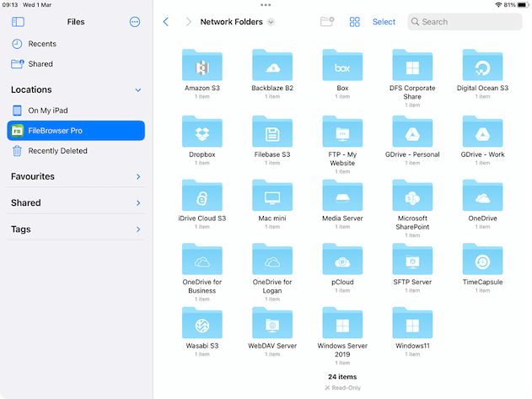The height and width of the screenshot is (399, 532).
Task: Tap the 09:13 clock in status bar
Action: tap(10, 5)
